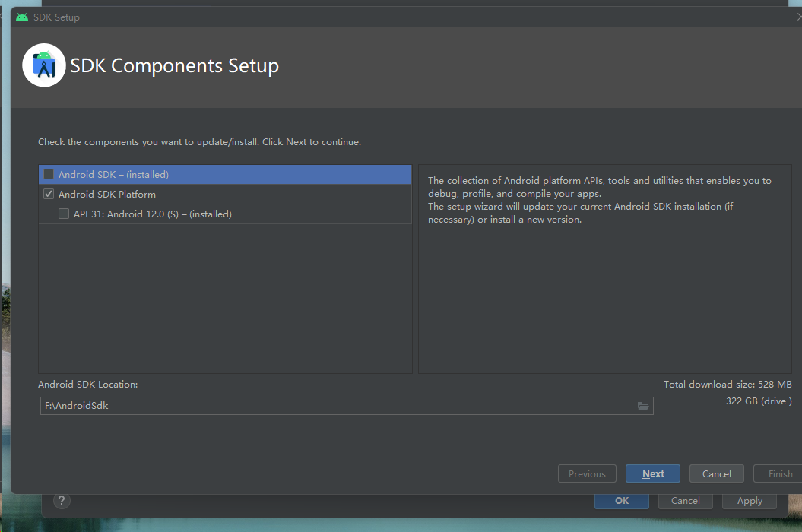Click the 'Total download size: 528 MB' text
The width and height of the screenshot is (802, 532).
click(x=728, y=384)
